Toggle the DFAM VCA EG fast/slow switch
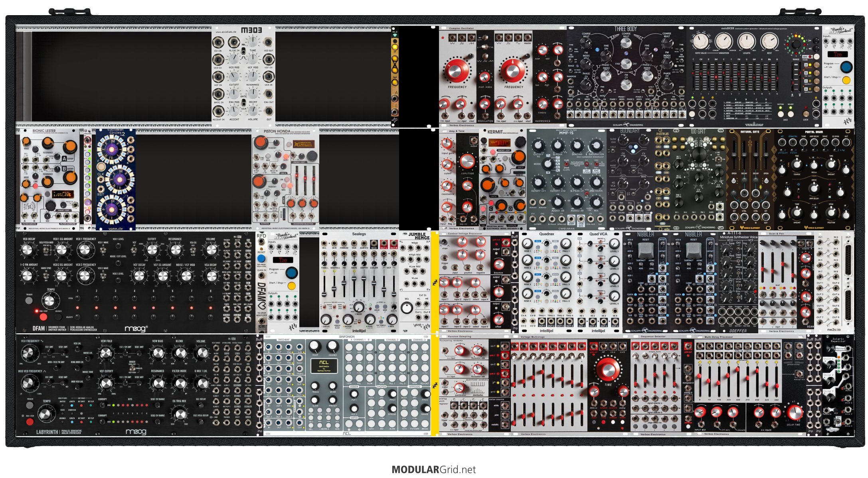 193,250
